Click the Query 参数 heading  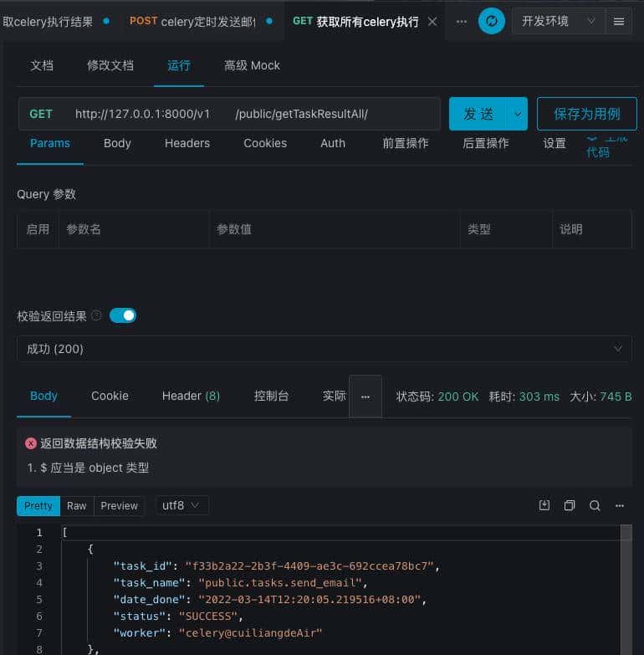pos(46,194)
